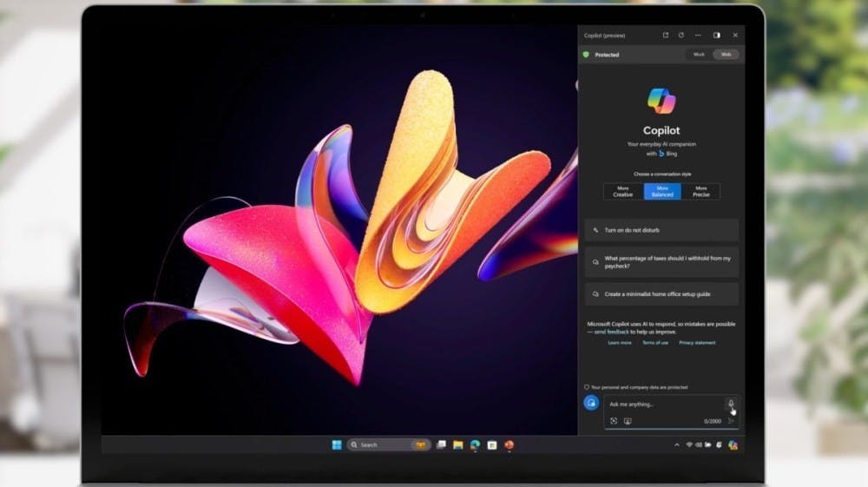This screenshot has width=868, height=487.
Task: Select More Precise conversation style
Action: coord(700,191)
